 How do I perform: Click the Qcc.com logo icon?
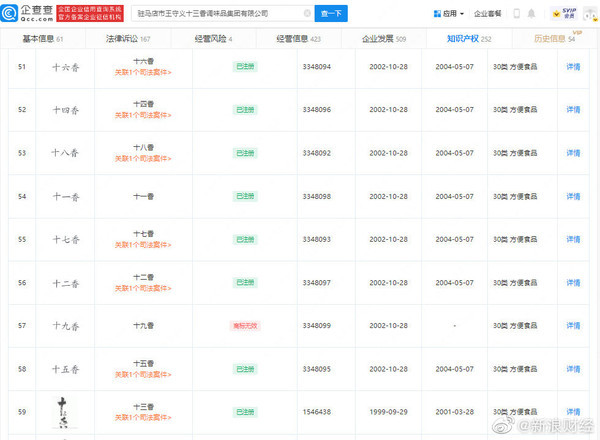coord(9,13)
